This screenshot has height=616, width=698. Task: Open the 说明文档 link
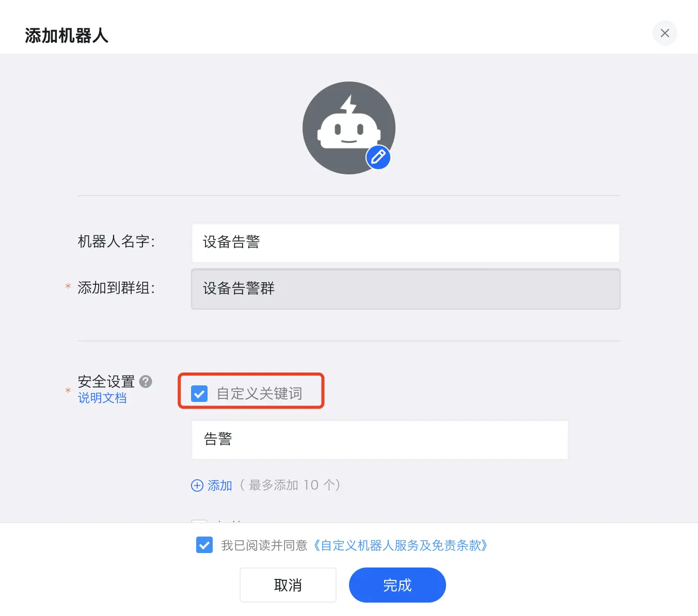[102, 398]
